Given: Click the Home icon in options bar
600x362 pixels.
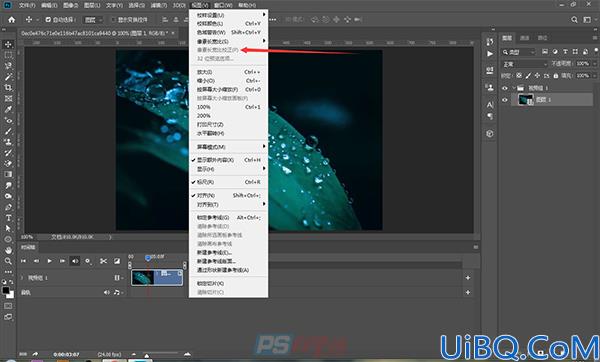Looking at the screenshot, I should click(11, 20).
